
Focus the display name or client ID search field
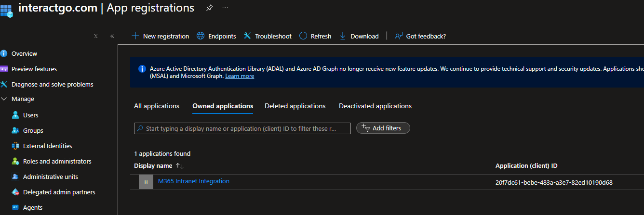242,128
